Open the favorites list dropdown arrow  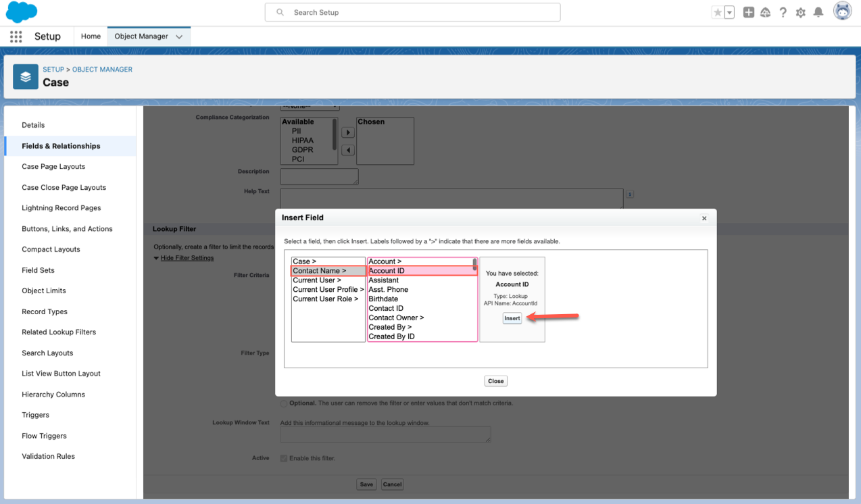[729, 12]
